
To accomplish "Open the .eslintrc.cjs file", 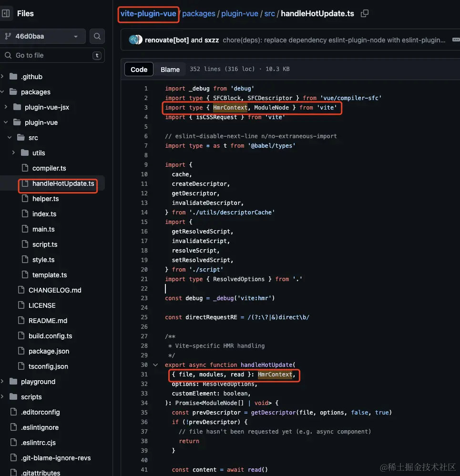I will pyautogui.click(x=38, y=442).
